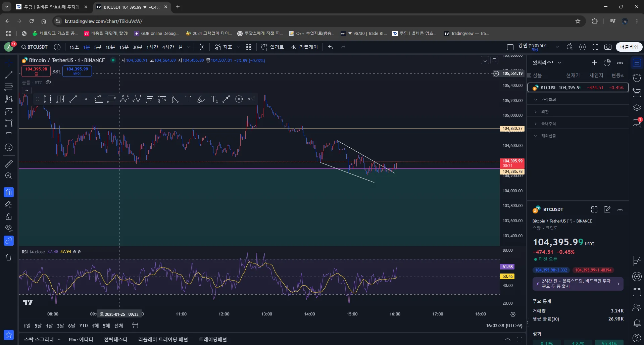
Task: Open the watchlist (왓치리스트) dropdown
Action: pos(547,62)
